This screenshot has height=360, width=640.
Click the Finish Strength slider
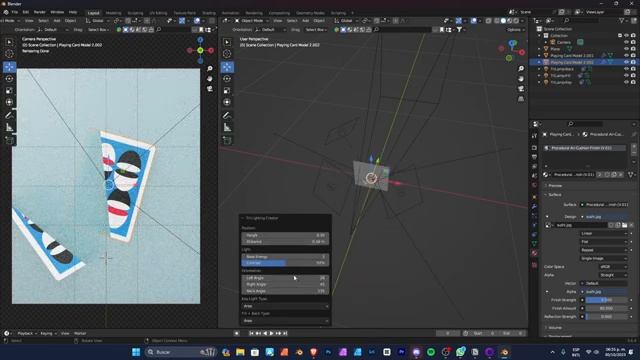coord(607,300)
